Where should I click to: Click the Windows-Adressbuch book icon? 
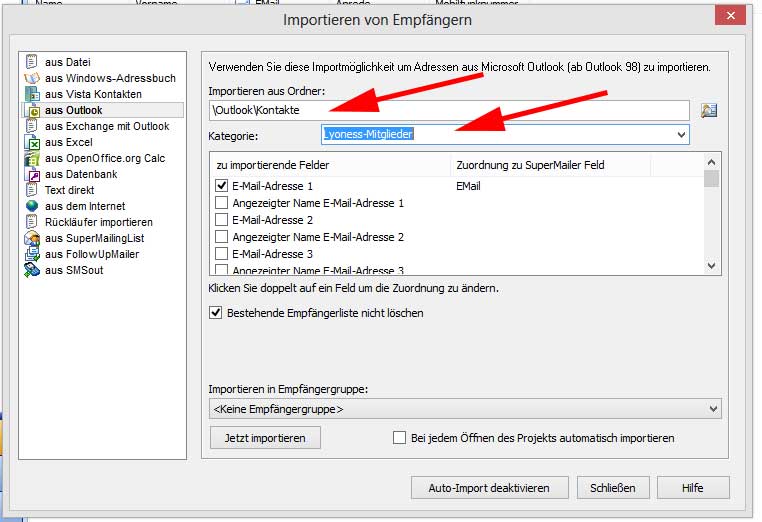pos(32,78)
